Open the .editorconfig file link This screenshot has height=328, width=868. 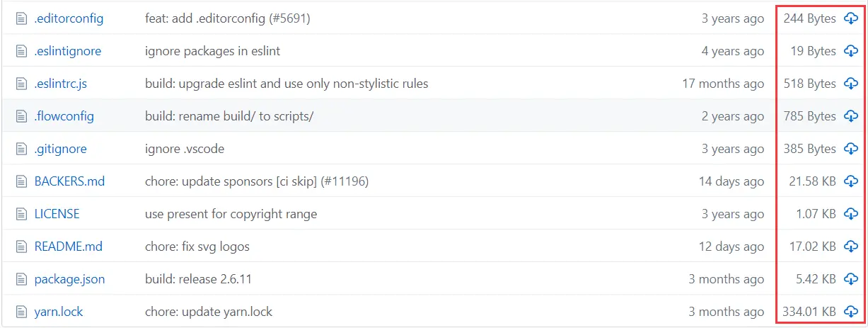click(x=69, y=18)
